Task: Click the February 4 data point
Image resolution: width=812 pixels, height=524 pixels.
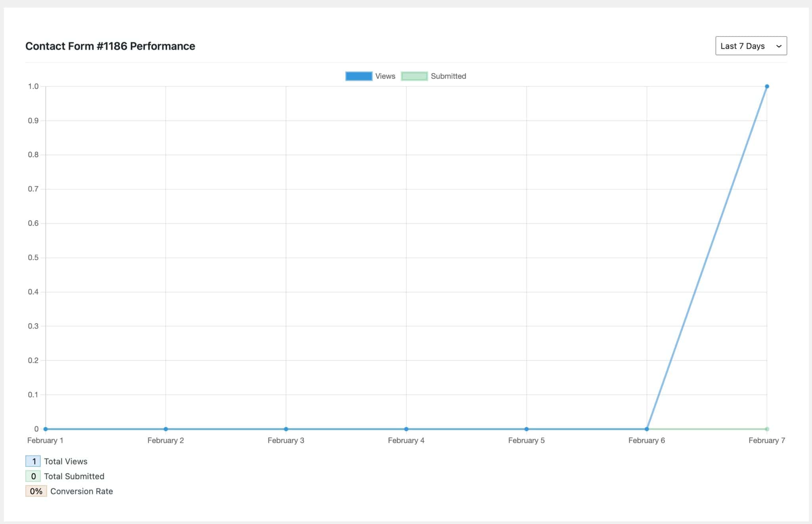Action: click(406, 429)
